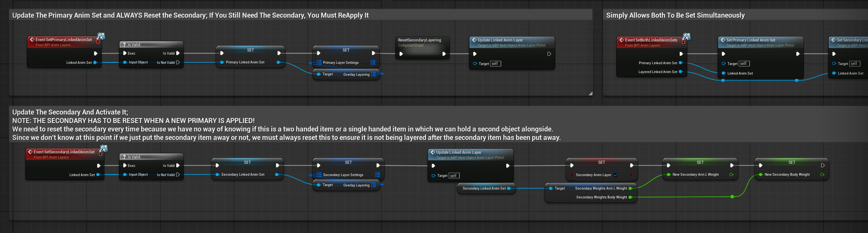The width and height of the screenshot is (868, 233).
Task: Click red boolean output pin on Secondary Anim Layer SET
Action: [631, 175]
